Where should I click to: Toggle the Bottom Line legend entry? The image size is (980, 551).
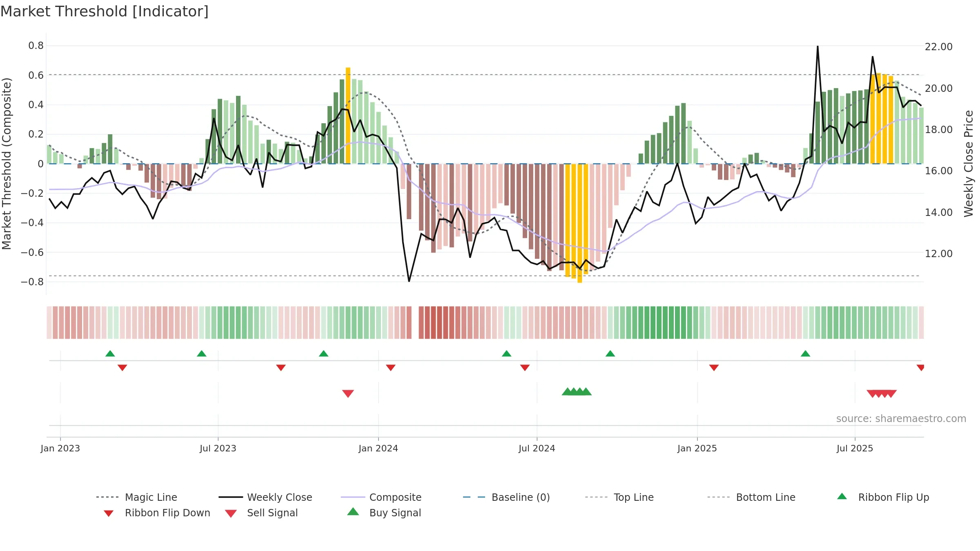click(x=751, y=497)
